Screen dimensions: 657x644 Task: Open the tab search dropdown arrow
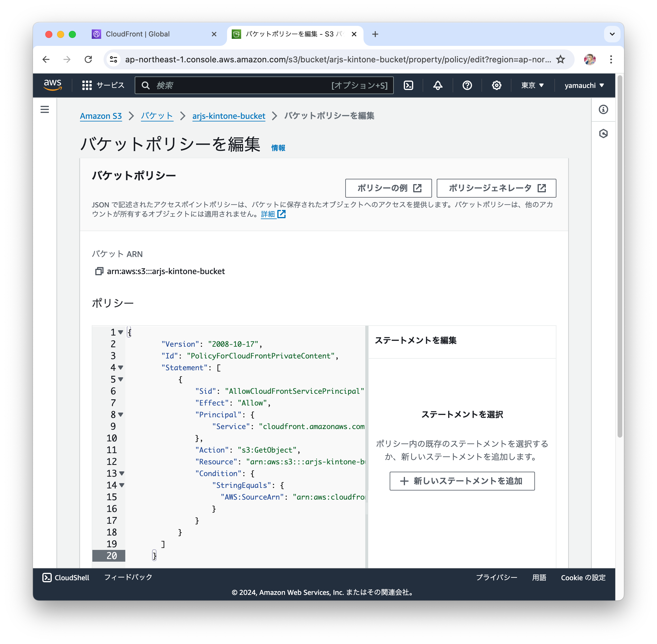tap(612, 34)
